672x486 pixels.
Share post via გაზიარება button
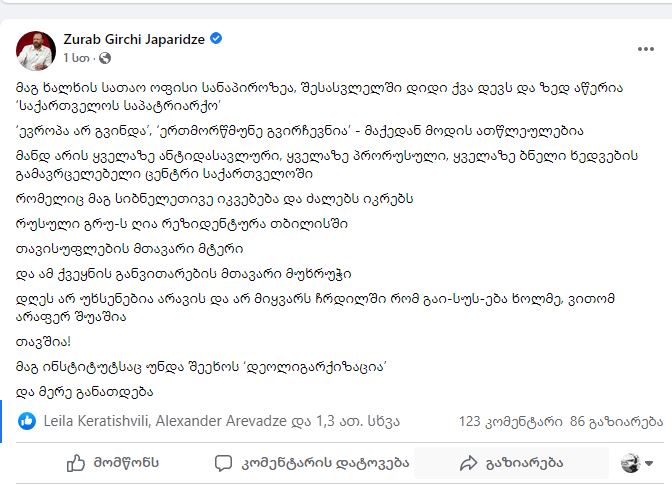(511, 463)
